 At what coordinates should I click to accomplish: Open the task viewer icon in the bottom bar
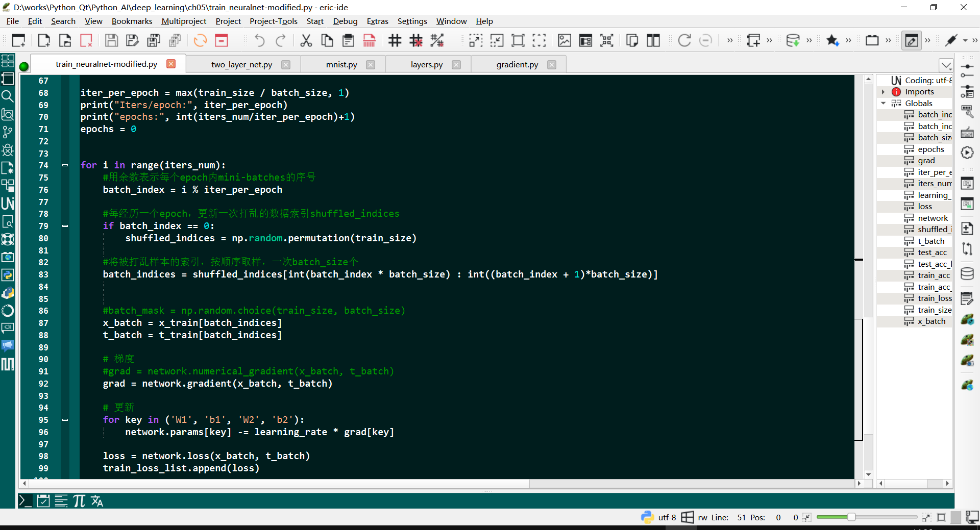tap(43, 501)
